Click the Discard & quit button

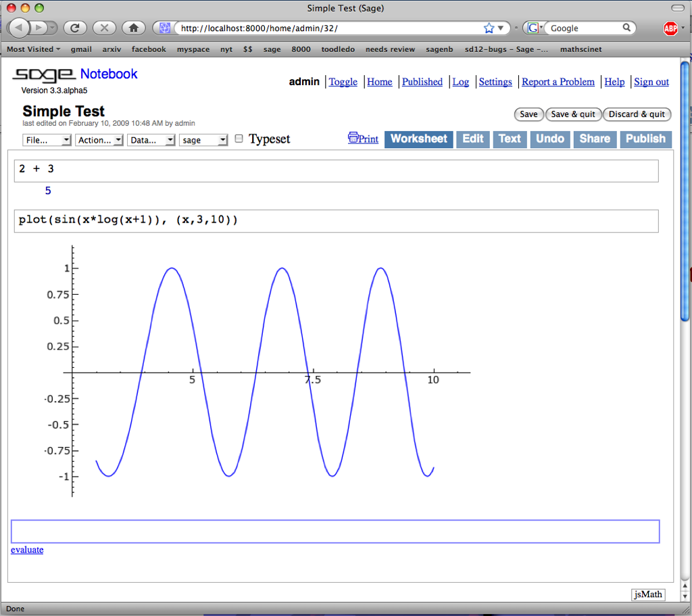coord(637,114)
